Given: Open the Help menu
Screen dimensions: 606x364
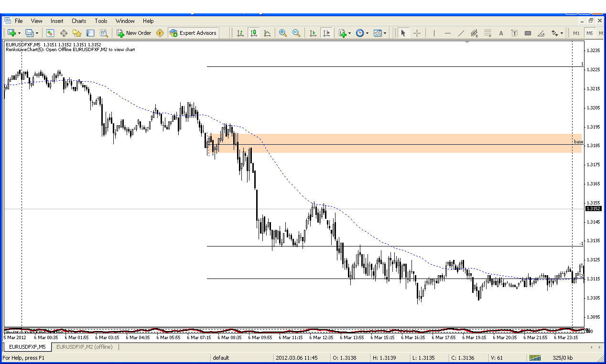Looking at the screenshot, I should [148, 21].
